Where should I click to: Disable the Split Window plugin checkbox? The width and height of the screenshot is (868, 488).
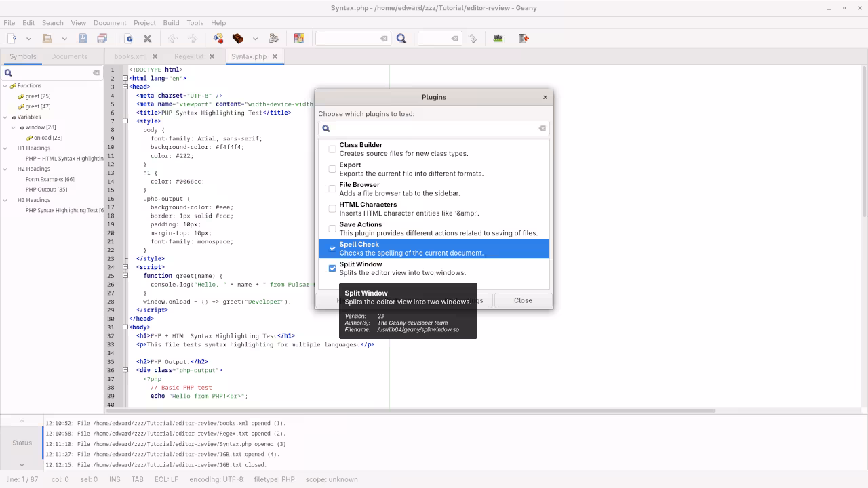(x=332, y=268)
